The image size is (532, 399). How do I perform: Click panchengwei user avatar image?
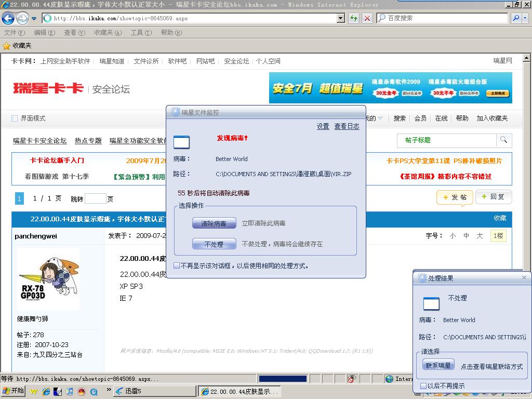coord(48,279)
